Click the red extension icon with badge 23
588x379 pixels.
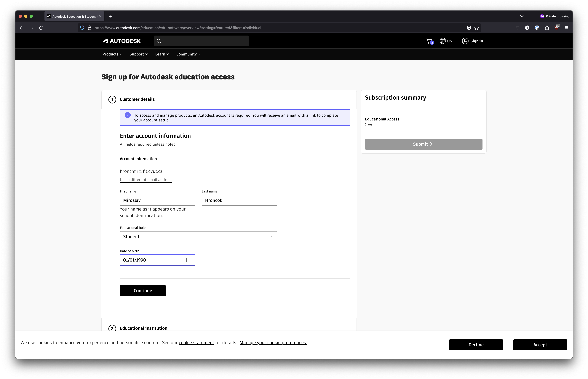click(x=557, y=27)
